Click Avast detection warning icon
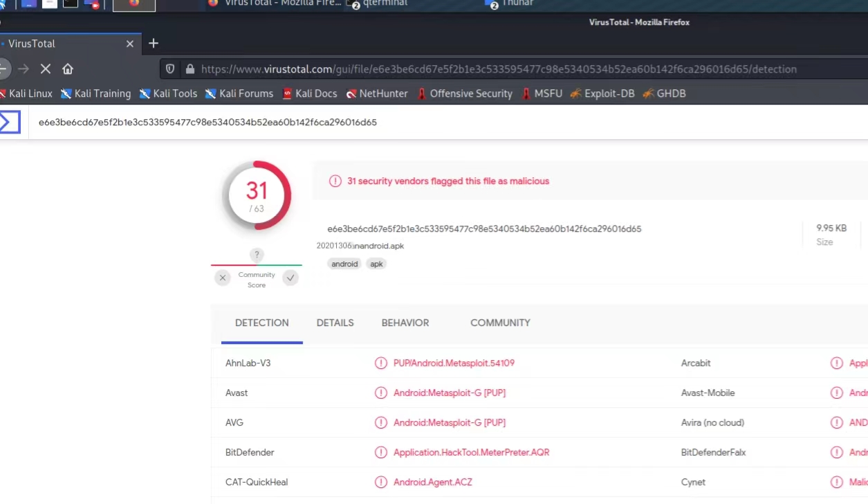Viewport: 868px width, 504px height. click(381, 393)
